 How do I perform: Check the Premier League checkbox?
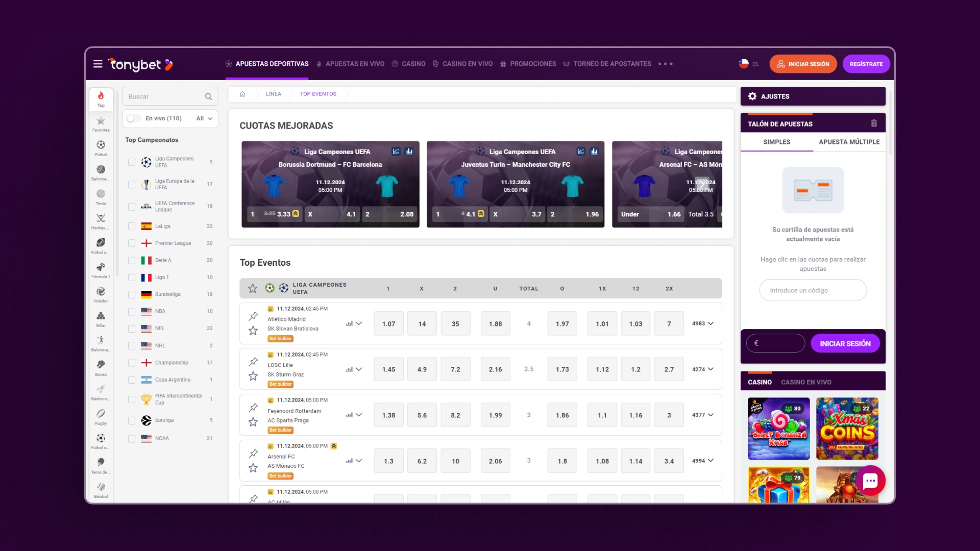(x=132, y=243)
